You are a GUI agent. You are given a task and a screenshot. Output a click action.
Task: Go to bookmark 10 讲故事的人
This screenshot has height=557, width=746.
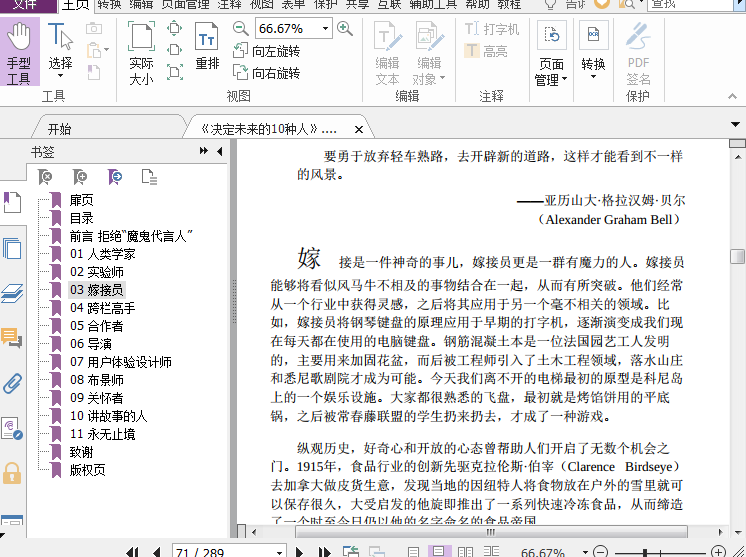108,416
